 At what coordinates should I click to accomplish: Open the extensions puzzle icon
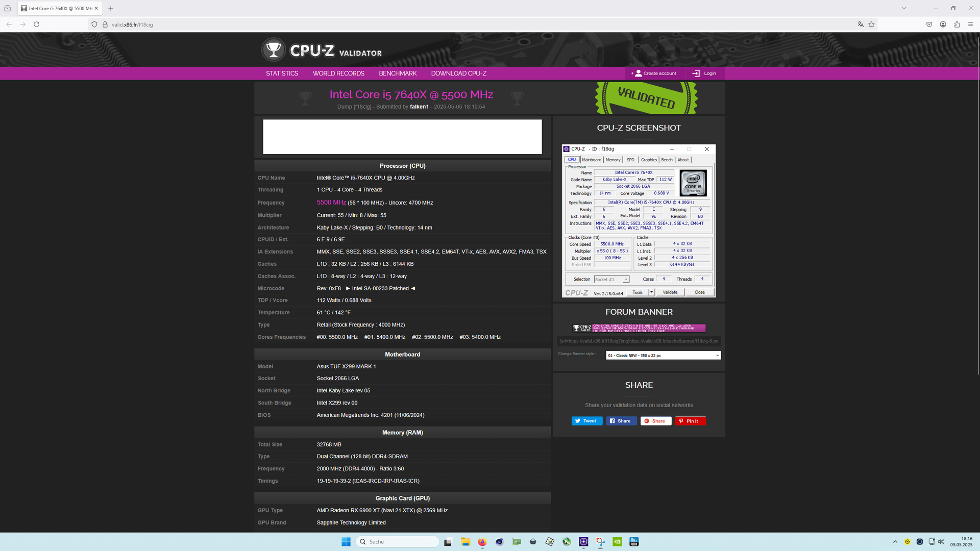tap(957, 24)
